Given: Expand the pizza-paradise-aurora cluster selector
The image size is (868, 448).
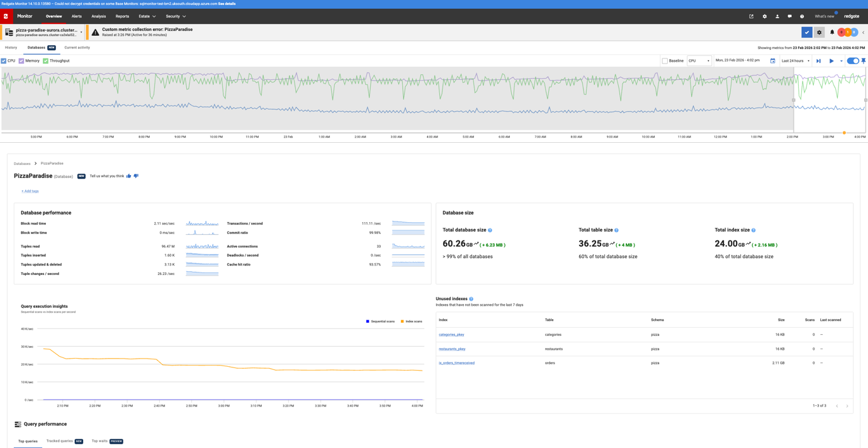Looking at the screenshot, I should 81,32.
